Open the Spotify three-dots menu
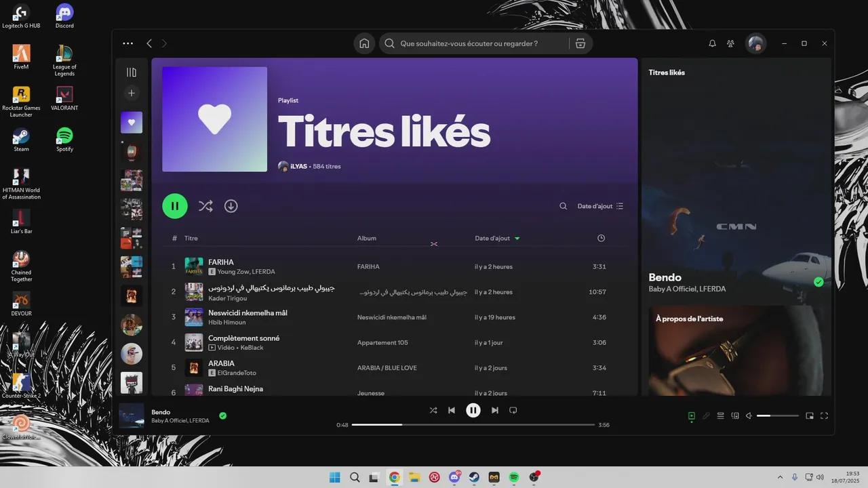This screenshot has height=488, width=868. point(128,43)
